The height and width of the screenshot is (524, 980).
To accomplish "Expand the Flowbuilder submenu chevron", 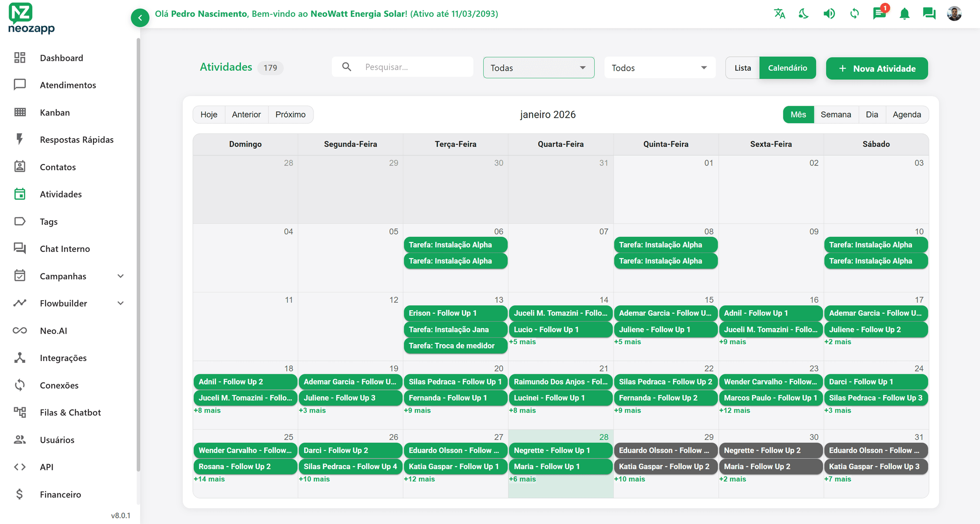I will 121,304.
